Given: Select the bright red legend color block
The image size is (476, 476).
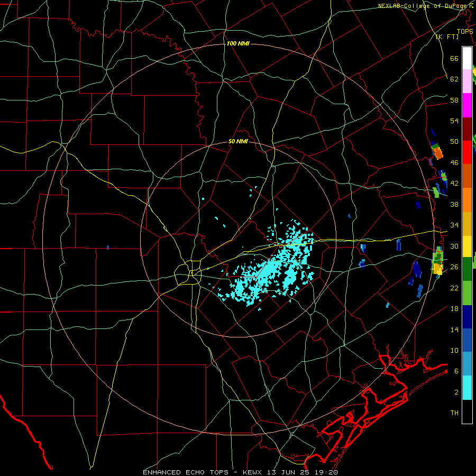Looking at the screenshot, I should point(467,152).
